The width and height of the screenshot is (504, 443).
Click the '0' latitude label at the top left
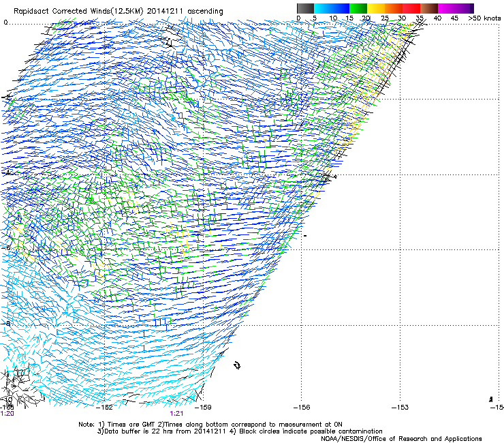tap(5, 22)
